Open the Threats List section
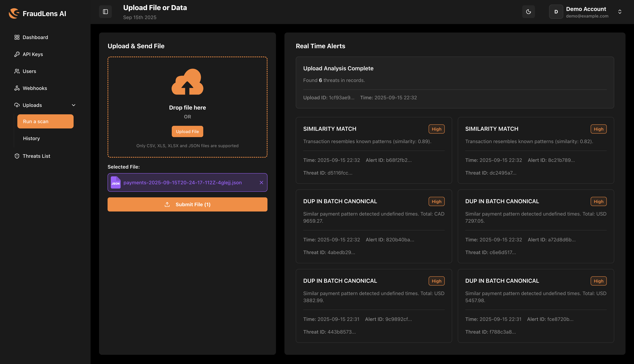Viewport: 634px width, 364px height. click(36, 156)
